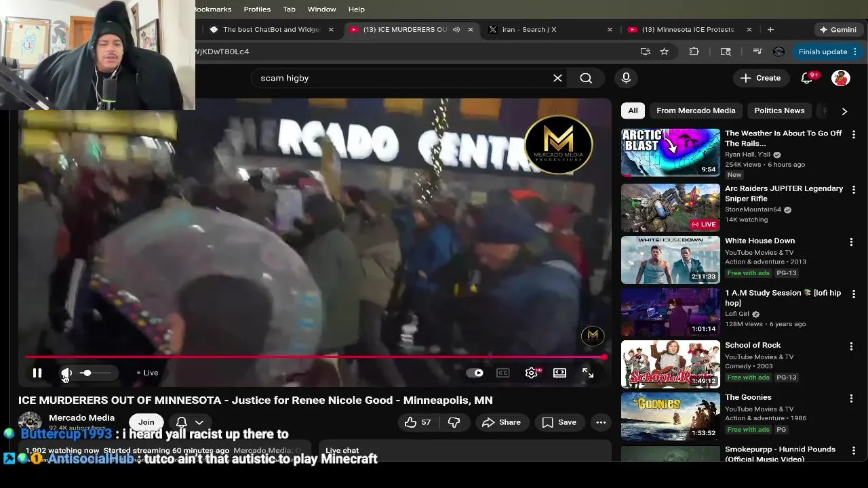The height and width of the screenshot is (488, 868).
Task: Close the ICE MURDERERS tab
Action: pos(471,30)
